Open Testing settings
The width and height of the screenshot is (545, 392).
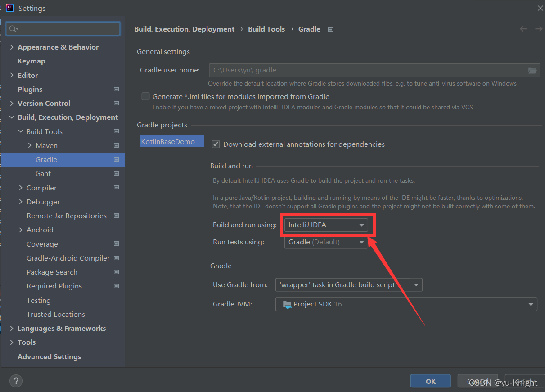[x=39, y=300]
